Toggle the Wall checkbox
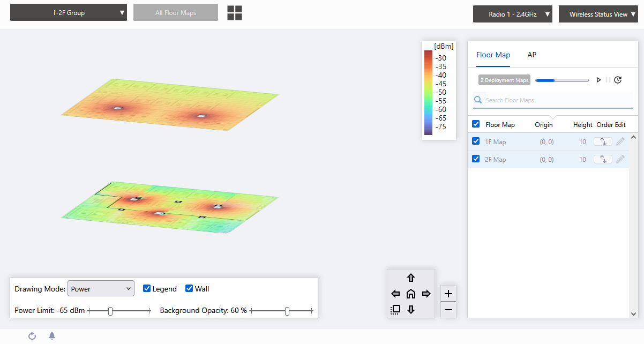 click(x=189, y=289)
